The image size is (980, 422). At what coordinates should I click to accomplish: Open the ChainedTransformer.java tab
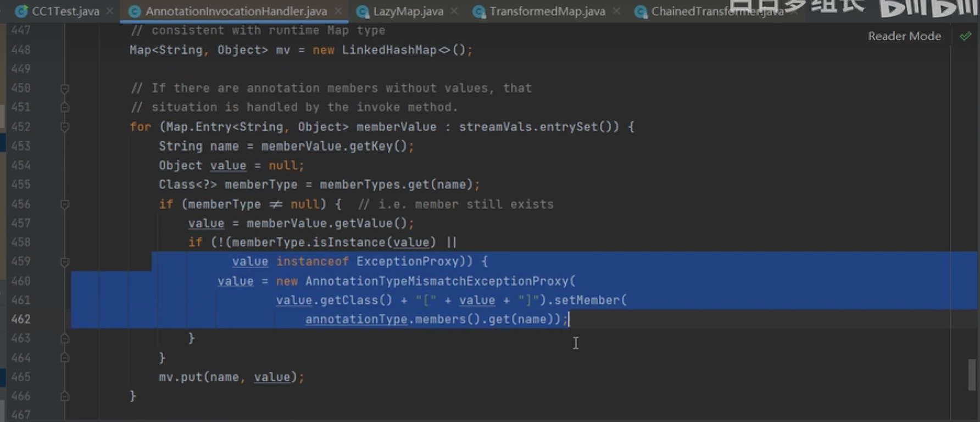[714, 12]
